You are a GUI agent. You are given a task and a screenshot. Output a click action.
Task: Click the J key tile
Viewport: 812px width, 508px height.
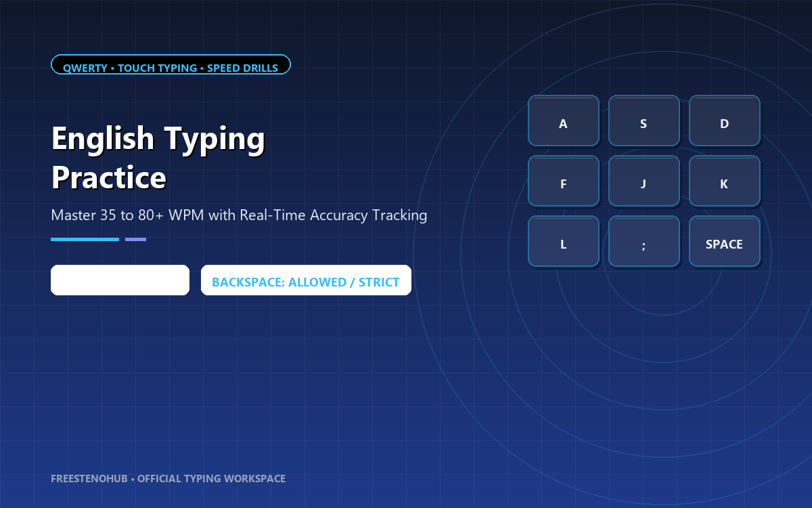pos(644,181)
